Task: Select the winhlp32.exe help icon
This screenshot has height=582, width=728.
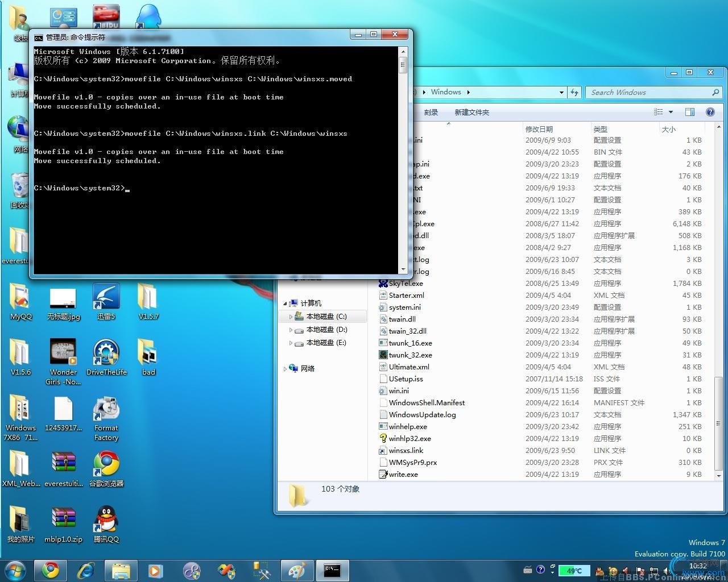Action: coord(383,439)
